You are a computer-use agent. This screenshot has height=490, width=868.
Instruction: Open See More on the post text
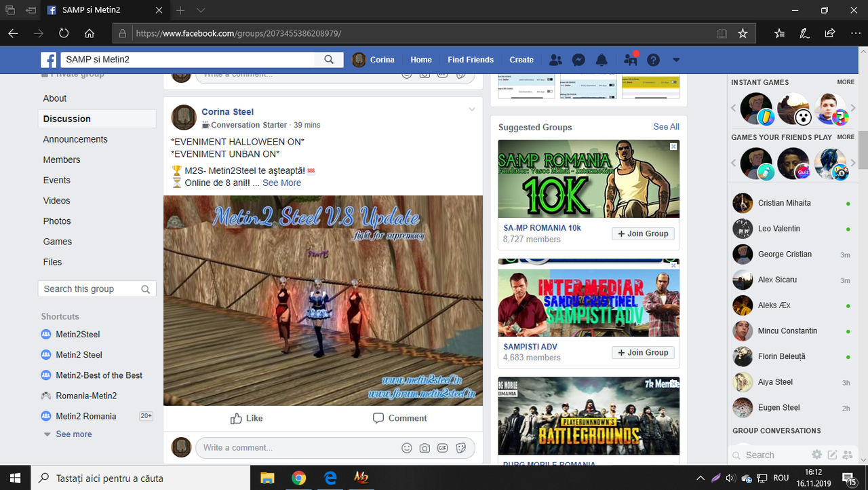point(282,183)
